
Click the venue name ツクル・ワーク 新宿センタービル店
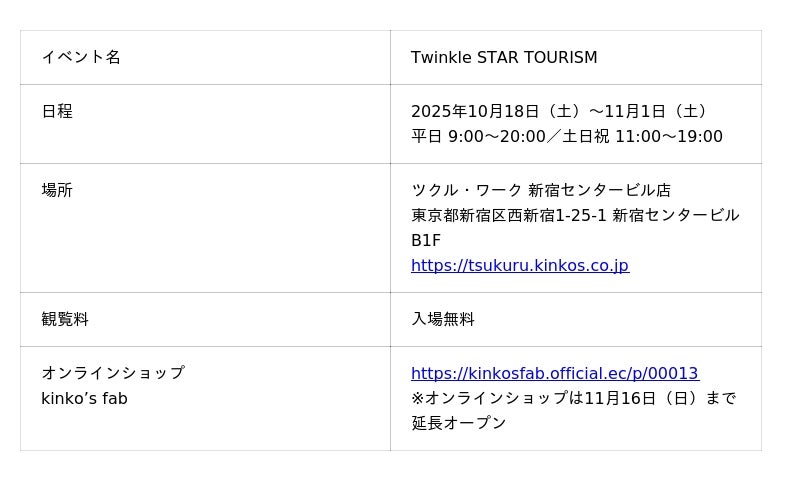541,191
